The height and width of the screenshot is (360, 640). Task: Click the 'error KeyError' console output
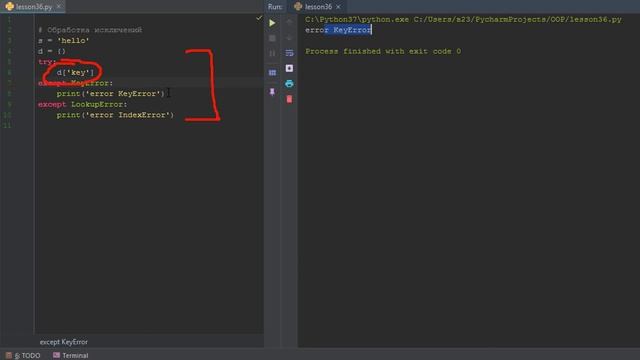tap(338, 30)
